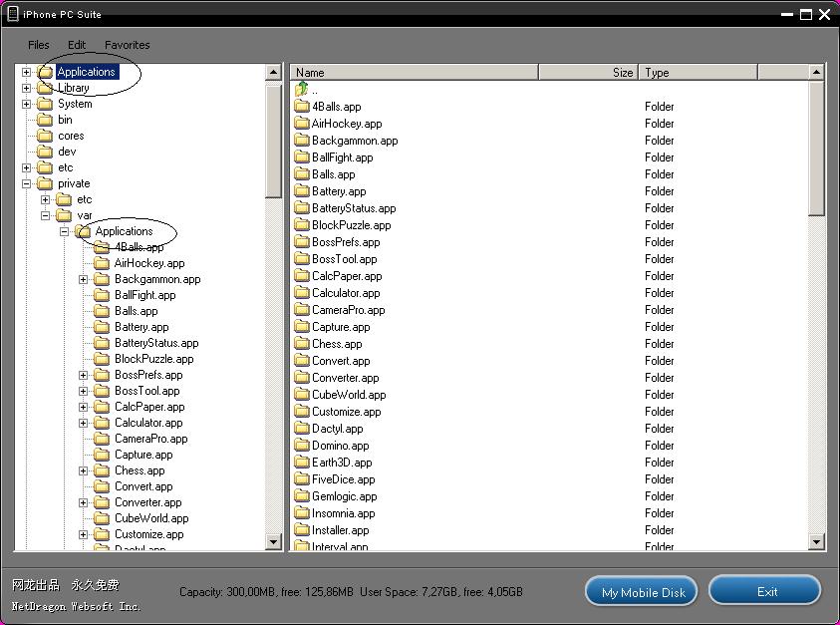Click the bin folder icon in tree
The image size is (840, 625).
(45, 120)
